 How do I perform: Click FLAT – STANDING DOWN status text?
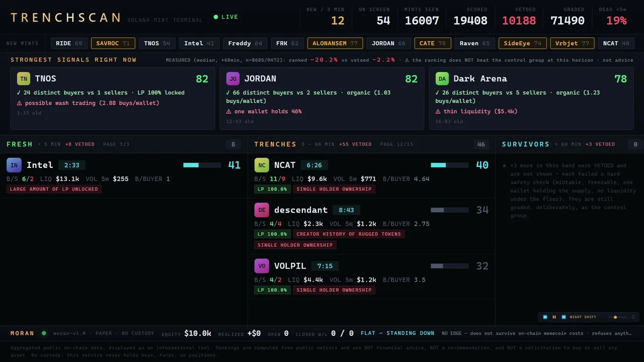click(397, 333)
